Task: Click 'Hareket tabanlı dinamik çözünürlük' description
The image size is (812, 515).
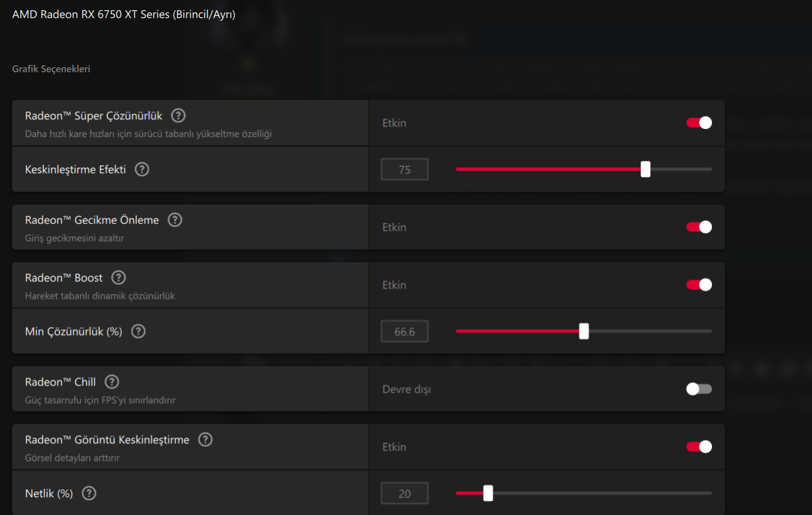Action: point(100,296)
